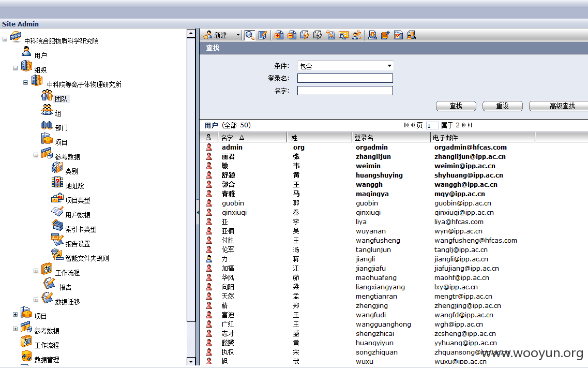588x368 pixels.
Task: Expand the top-level 项目 tree node
Action: tap(15, 314)
